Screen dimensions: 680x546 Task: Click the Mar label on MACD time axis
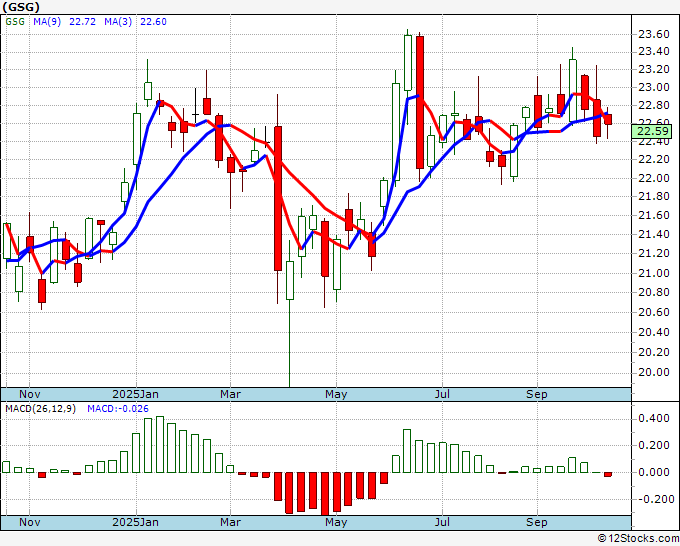point(230,522)
